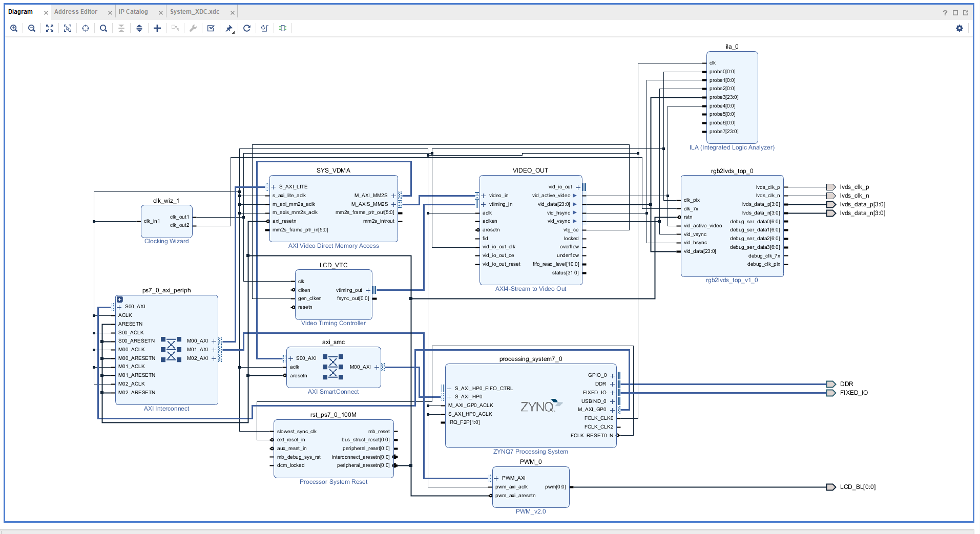
Task: Expand the M_AXI_MM2S interface pin
Action: (x=393, y=196)
